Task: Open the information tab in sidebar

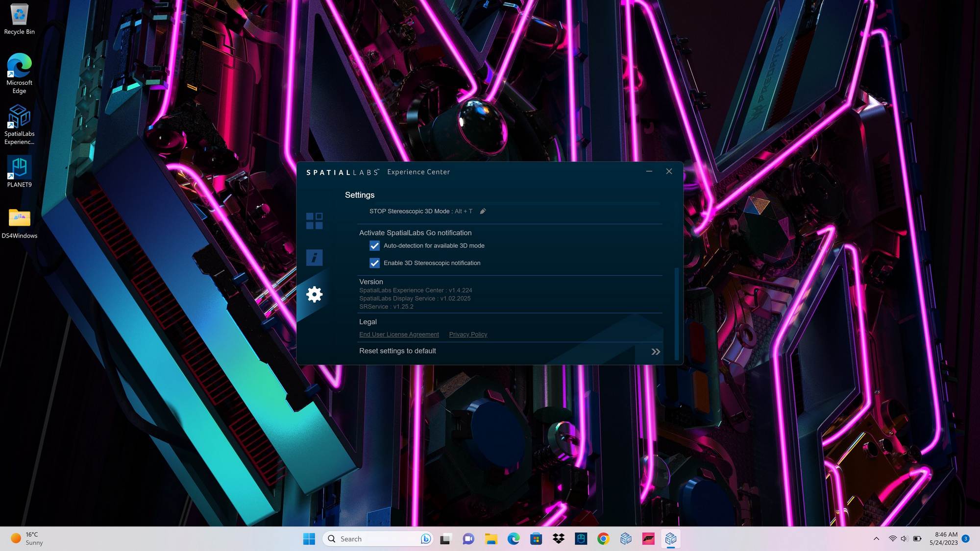Action: [x=314, y=257]
